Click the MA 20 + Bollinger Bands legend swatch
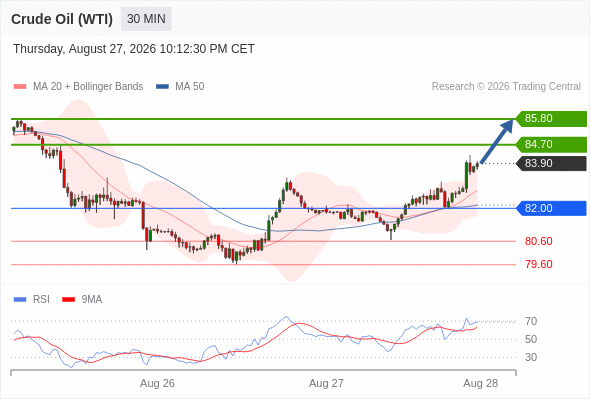 [20, 87]
